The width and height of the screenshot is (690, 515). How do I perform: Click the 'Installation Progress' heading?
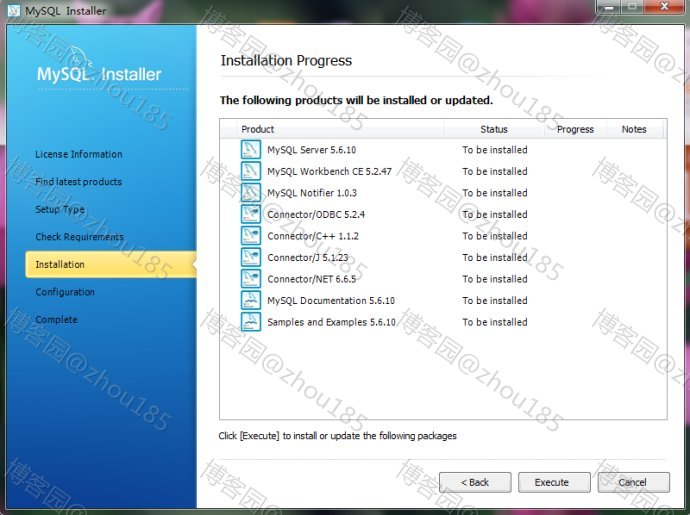(x=286, y=60)
